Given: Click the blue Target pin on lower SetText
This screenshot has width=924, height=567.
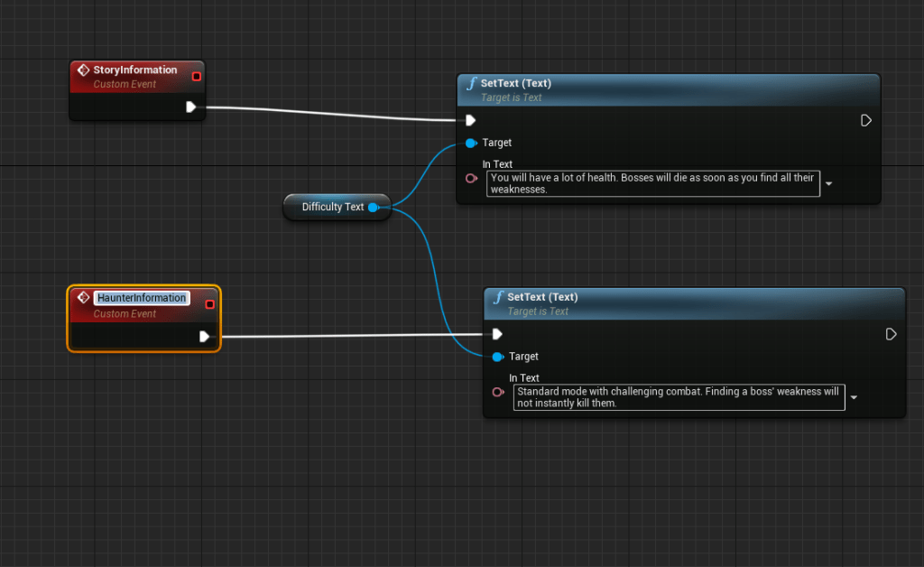Looking at the screenshot, I should coord(496,357).
